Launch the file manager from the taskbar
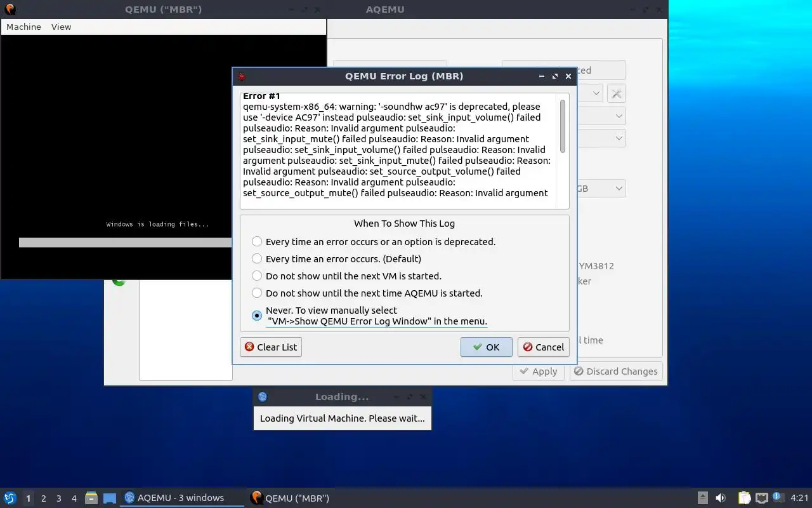This screenshot has height=508, width=812. tap(91, 498)
